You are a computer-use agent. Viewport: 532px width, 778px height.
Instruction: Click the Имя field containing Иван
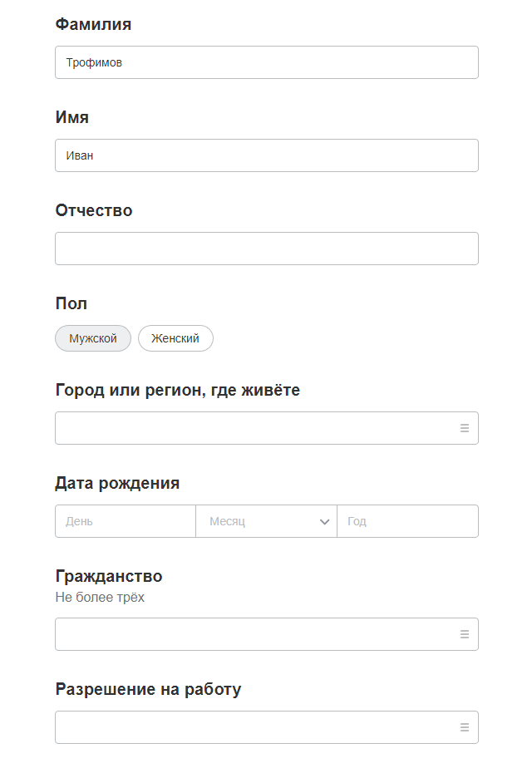266,155
